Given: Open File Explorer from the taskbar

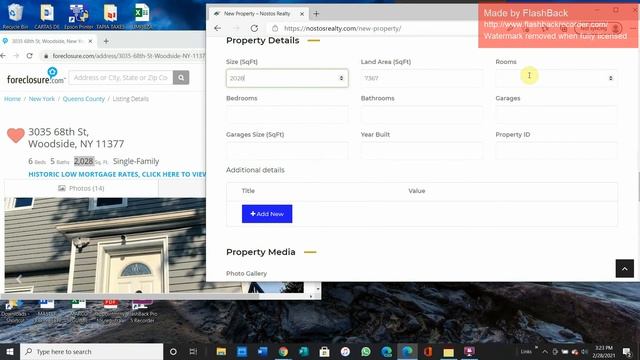Looking at the screenshot, I should coord(221,351).
